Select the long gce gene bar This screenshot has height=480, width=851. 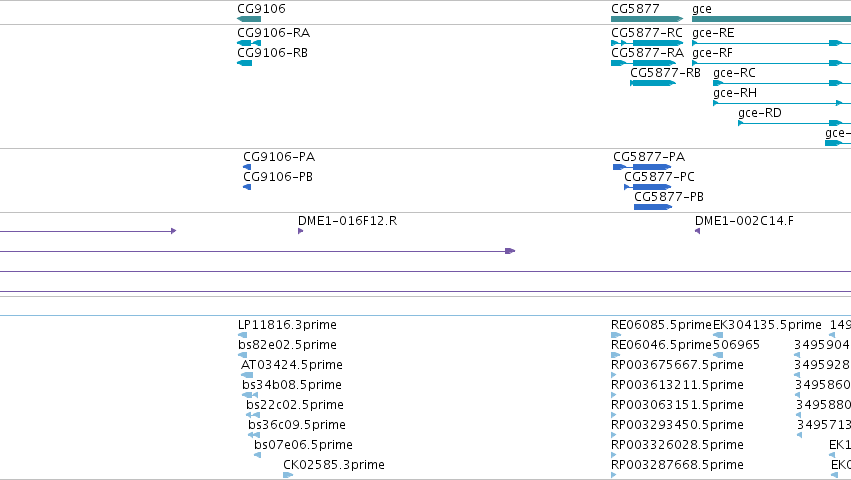point(771,19)
